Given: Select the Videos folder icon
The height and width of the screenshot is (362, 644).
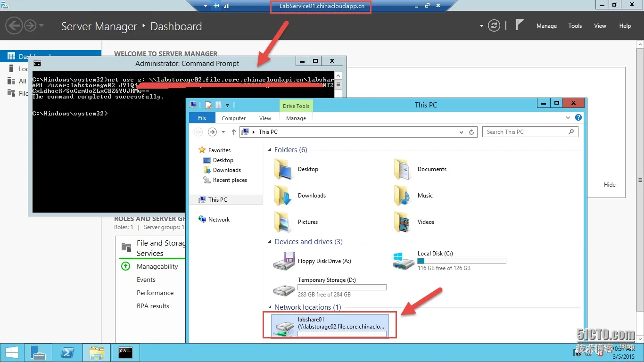Looking at the screenshot, I should click(x=403, y=222).
